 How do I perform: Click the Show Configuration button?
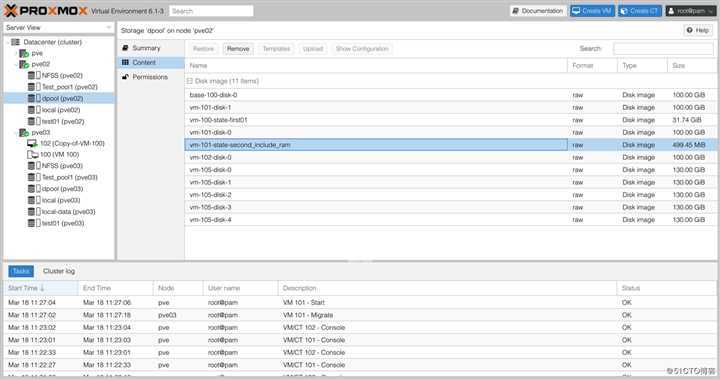(x=362, y=49)
